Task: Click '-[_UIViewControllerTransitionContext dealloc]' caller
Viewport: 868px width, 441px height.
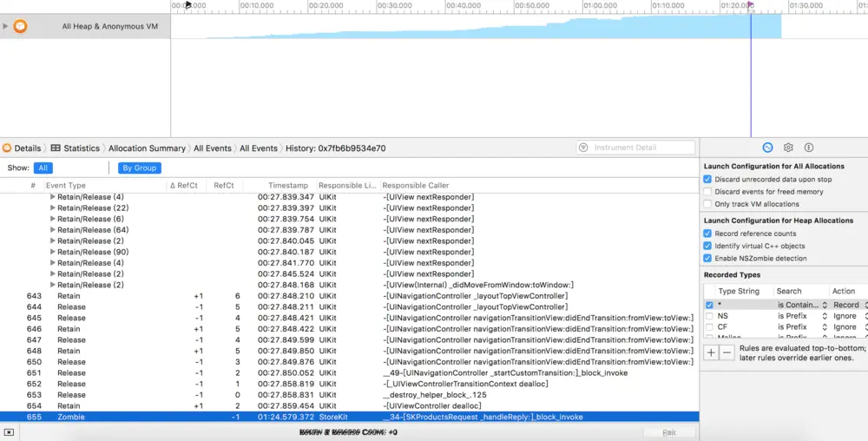Action: point(465,384)
